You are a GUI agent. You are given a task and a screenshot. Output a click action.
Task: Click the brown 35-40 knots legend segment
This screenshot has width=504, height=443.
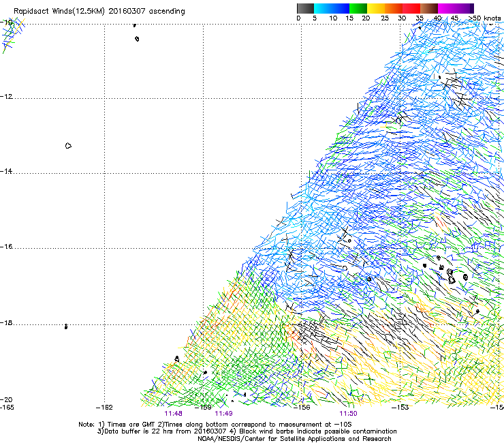pos(429,8)
